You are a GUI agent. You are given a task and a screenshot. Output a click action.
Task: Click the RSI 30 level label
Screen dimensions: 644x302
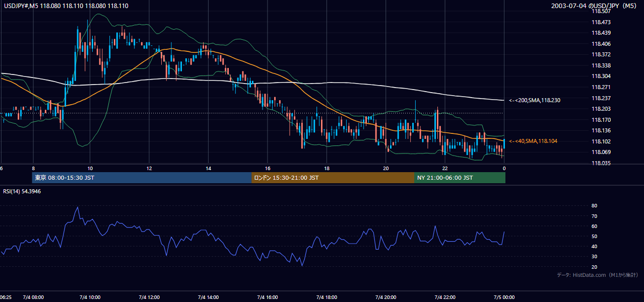595,257
